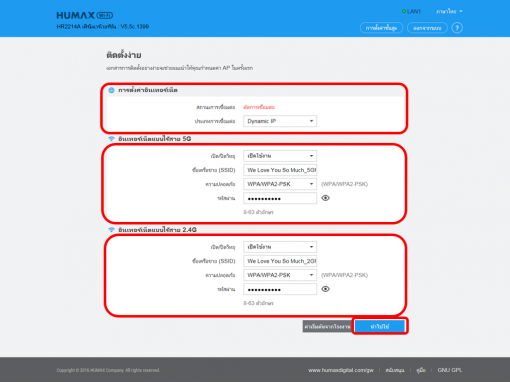Click the help question mark icon

pyautogui.click(x=457, y=28)
